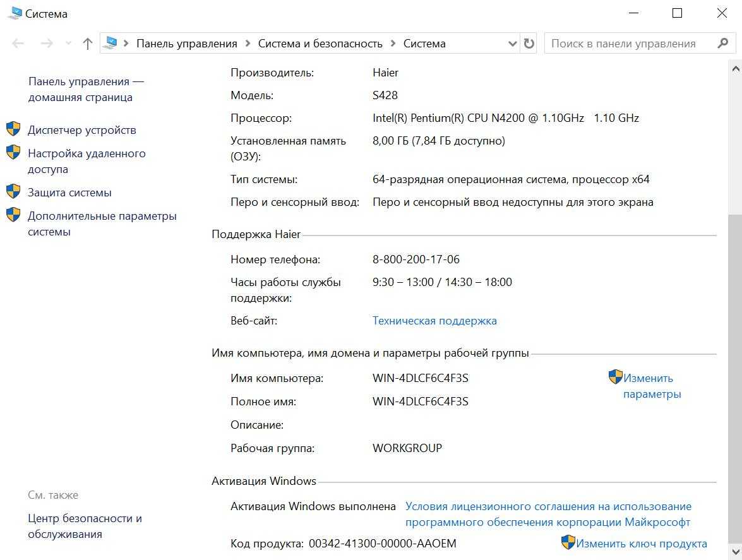This screenshot has width=742, height=560.
Task: Click the computer icon in address bar
Action: click(x=111, y=43)
